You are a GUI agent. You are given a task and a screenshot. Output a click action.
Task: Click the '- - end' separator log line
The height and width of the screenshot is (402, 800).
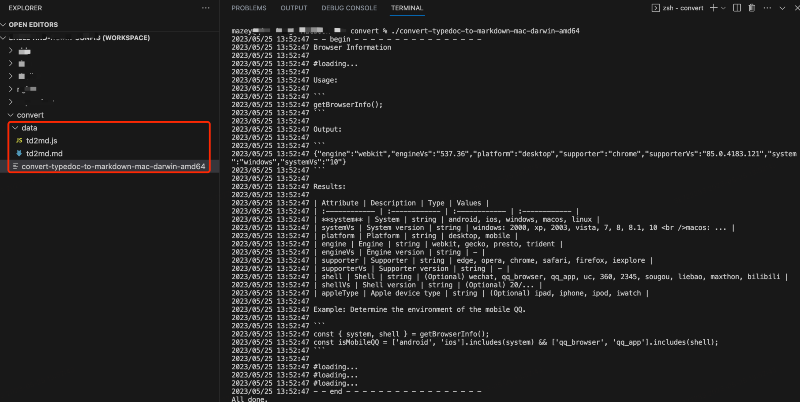[x=397, y=391]
